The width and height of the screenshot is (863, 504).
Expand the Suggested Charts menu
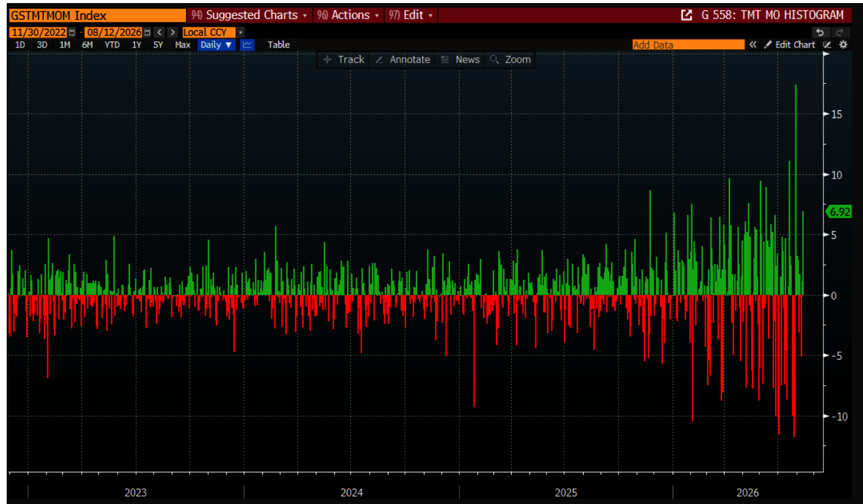coord(250,15)
